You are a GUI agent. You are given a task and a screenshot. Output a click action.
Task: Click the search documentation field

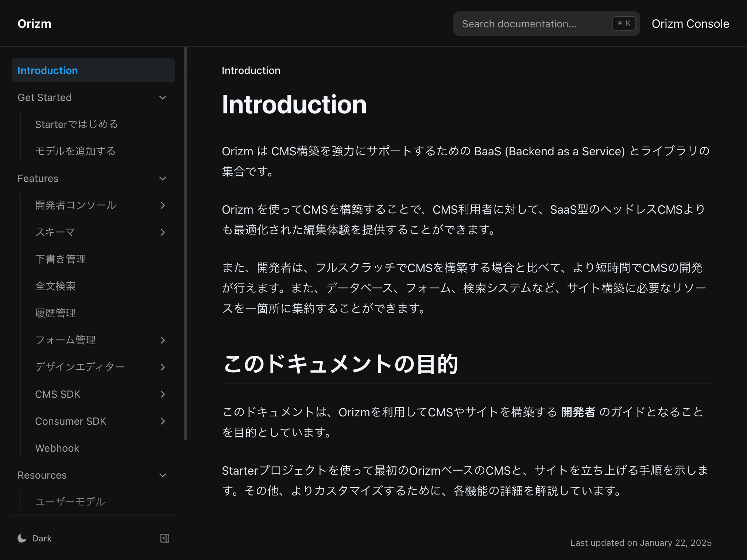point(529,23)
